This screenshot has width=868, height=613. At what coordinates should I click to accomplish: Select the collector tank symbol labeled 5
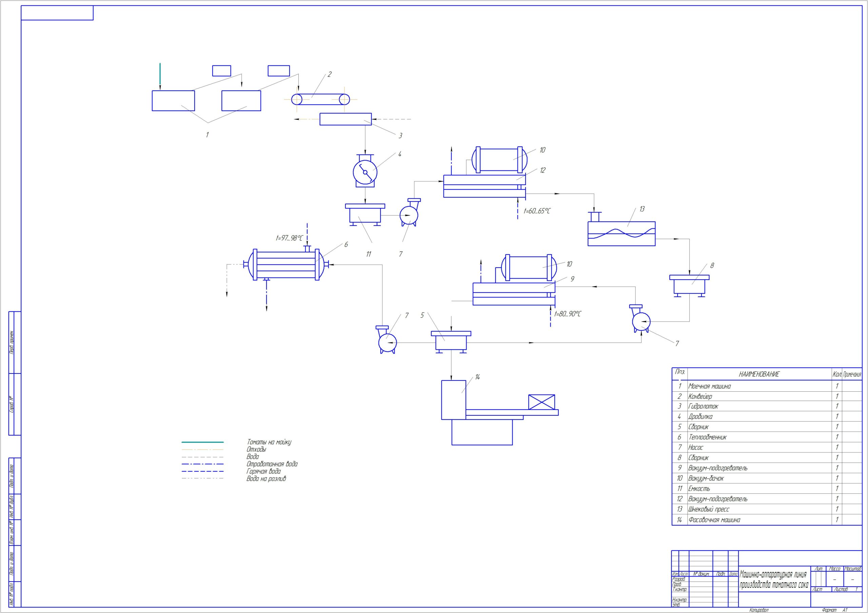point(451,342)
